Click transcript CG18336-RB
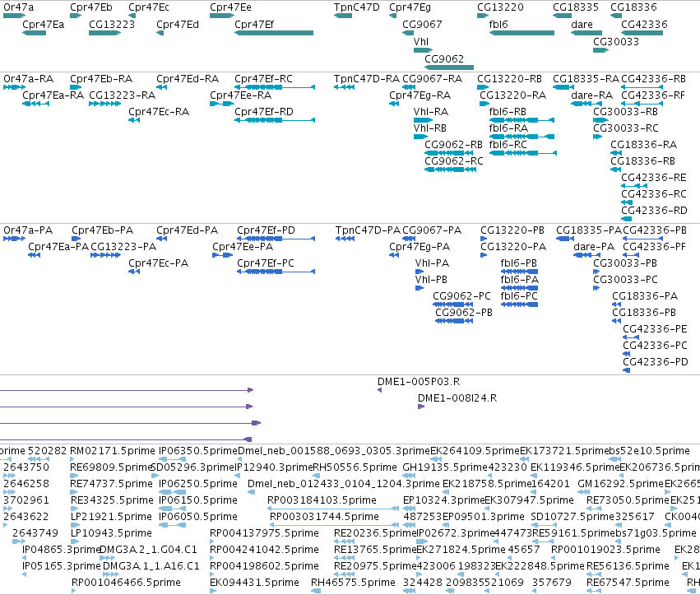Viewport: 700px width, 595px height. [615, 170]
